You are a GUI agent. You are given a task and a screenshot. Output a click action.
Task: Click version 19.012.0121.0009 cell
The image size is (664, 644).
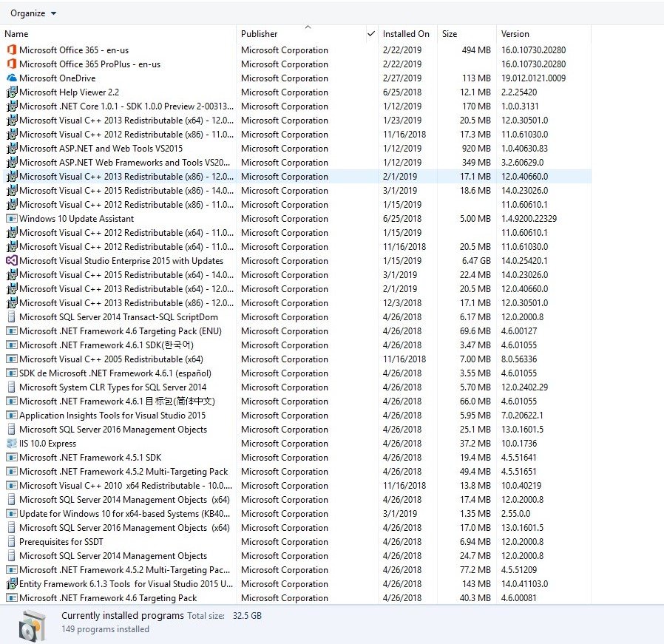[533, 78]
